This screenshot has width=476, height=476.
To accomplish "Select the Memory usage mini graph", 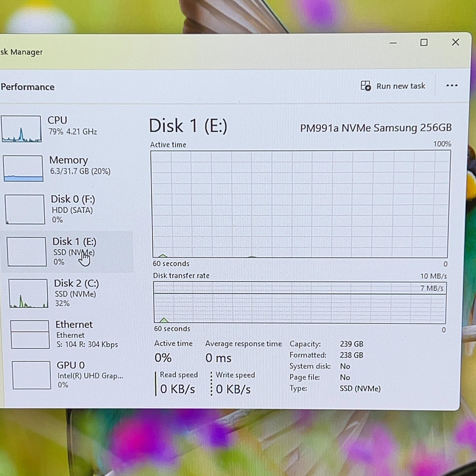I will pyautogui.click(x=23, y=168).
